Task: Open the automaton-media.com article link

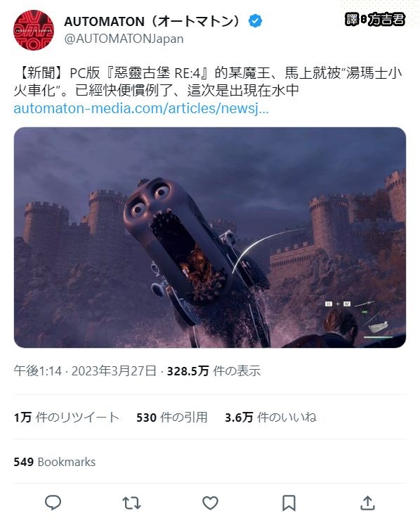Action: click(x=141, y=108)
